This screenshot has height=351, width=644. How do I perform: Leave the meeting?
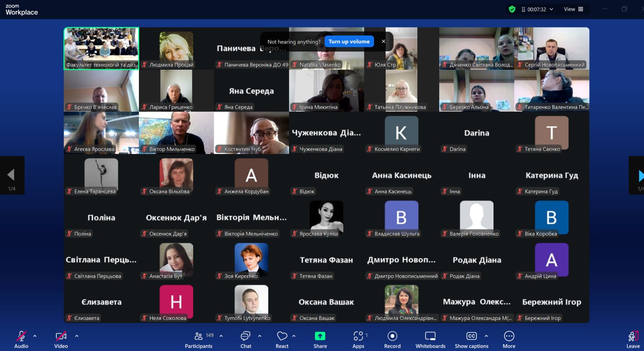tap(633, 340)
